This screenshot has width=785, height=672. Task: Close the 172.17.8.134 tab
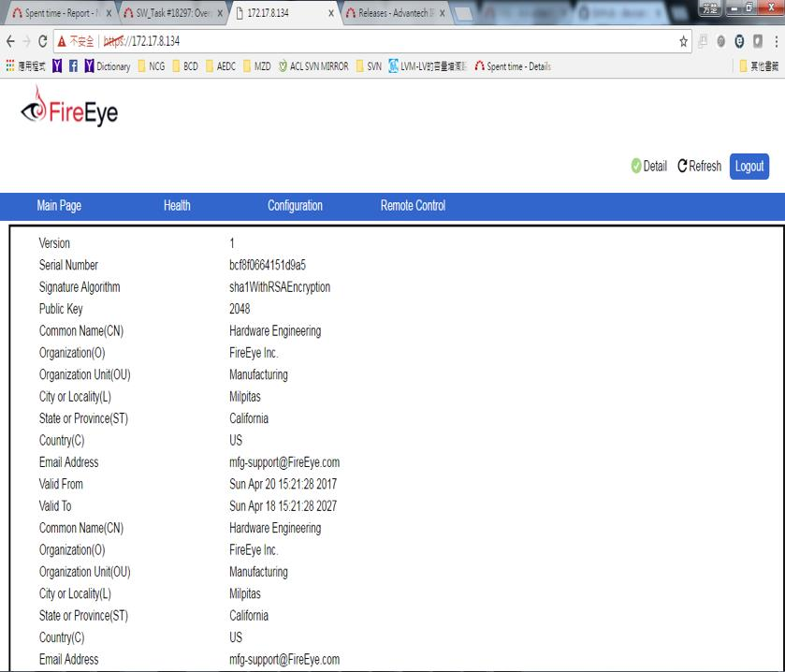coord(331,13)
